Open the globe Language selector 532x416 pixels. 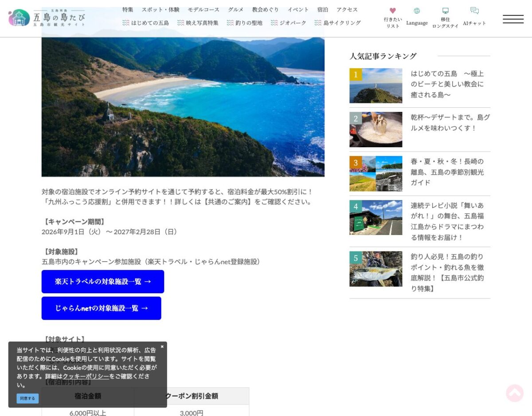tap(417, 17)
